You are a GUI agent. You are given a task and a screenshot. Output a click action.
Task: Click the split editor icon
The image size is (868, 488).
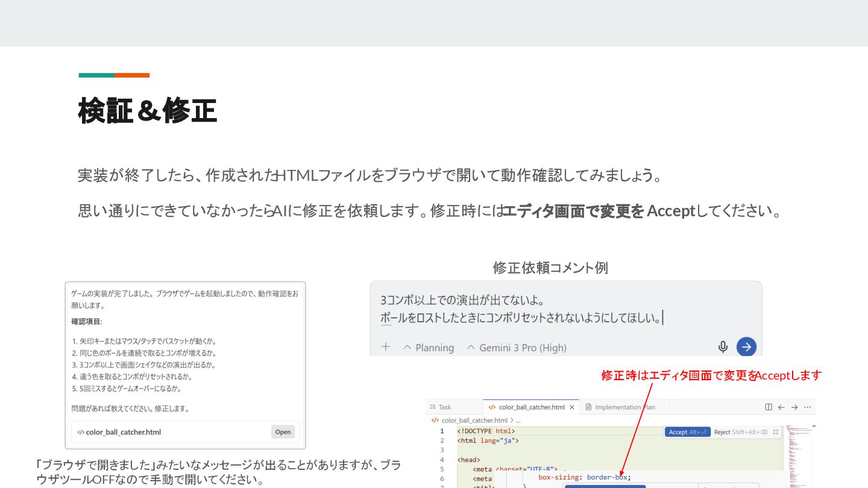[769, 407]
